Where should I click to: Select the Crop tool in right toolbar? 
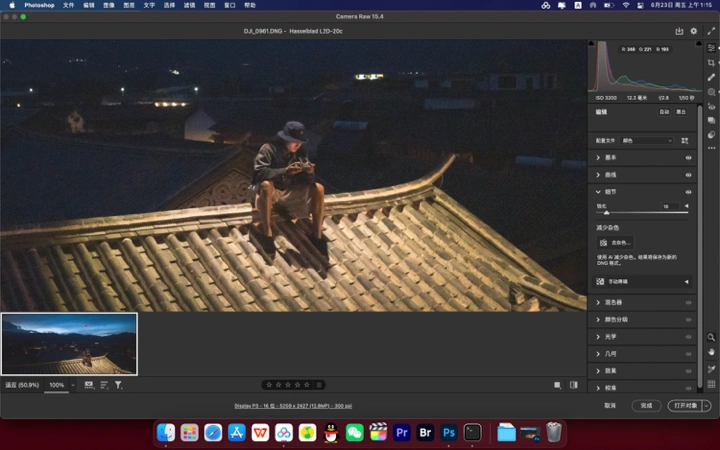[711, 62]
